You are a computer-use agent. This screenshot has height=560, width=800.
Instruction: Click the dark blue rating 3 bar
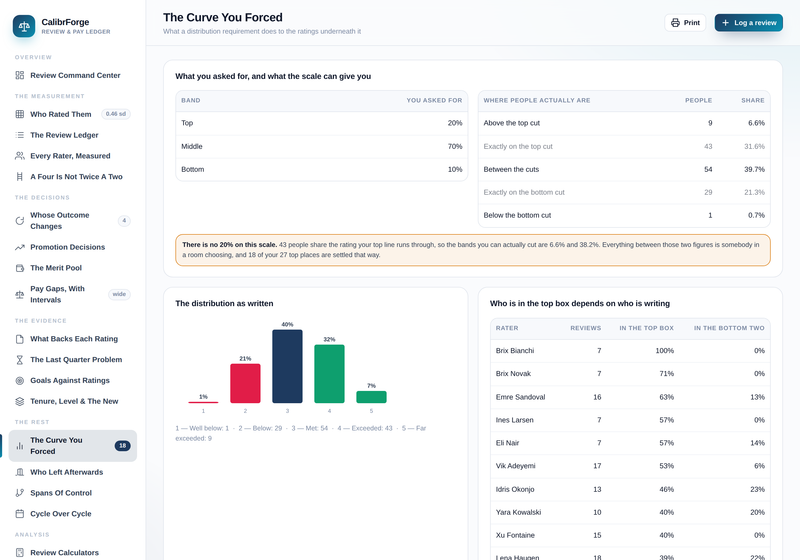pyautogui.click(x=287, y=366)
